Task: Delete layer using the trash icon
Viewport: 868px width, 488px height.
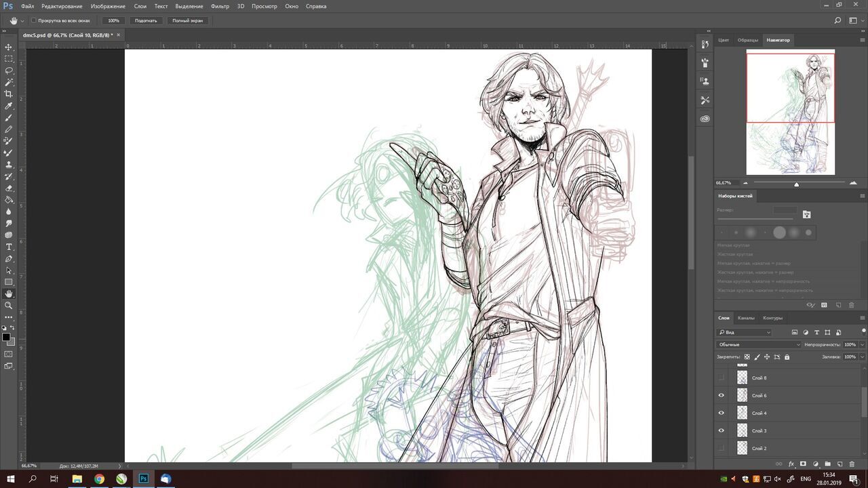Action: click(852, 464)
